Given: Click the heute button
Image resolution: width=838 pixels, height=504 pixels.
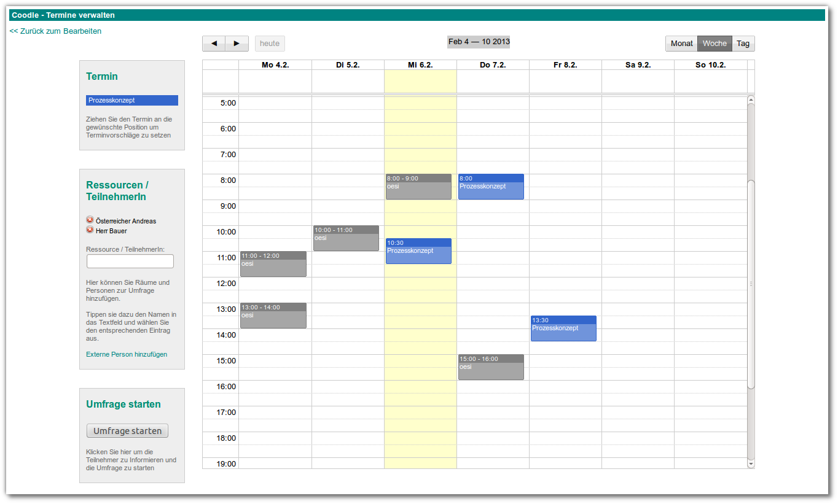Looking at the screenshot, I should click(270, 44).
